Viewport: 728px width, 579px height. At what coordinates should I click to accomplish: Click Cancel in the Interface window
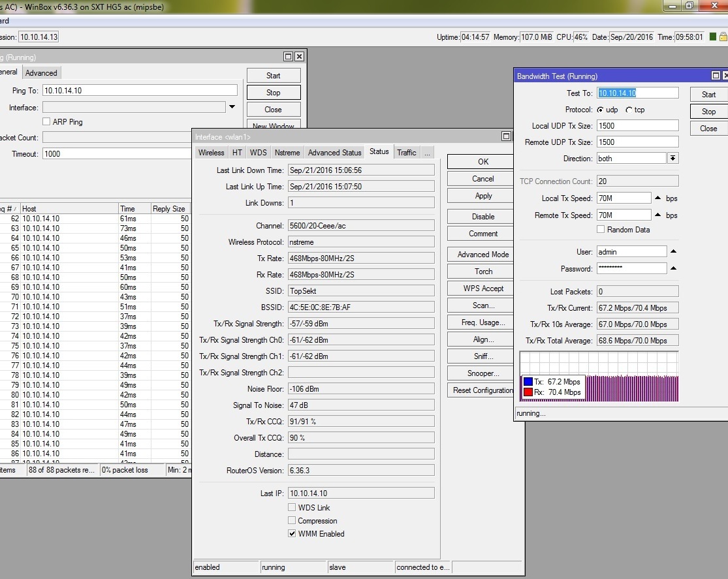(x=481, y=179)
